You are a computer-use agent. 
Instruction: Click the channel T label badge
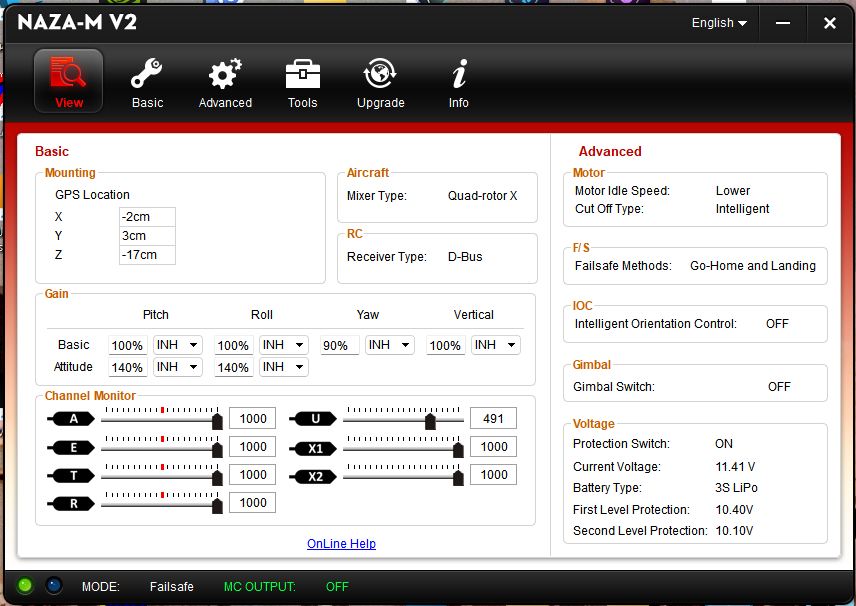click(72, 476)
